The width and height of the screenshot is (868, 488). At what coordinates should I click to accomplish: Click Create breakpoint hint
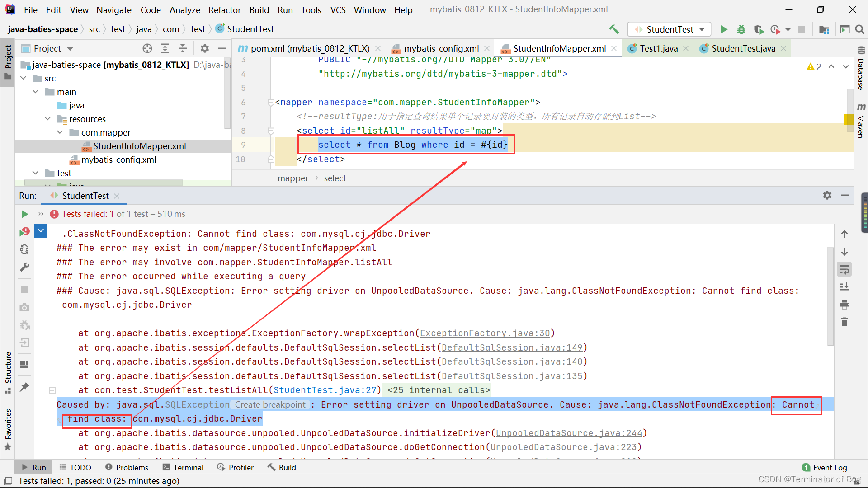[270, 405]
